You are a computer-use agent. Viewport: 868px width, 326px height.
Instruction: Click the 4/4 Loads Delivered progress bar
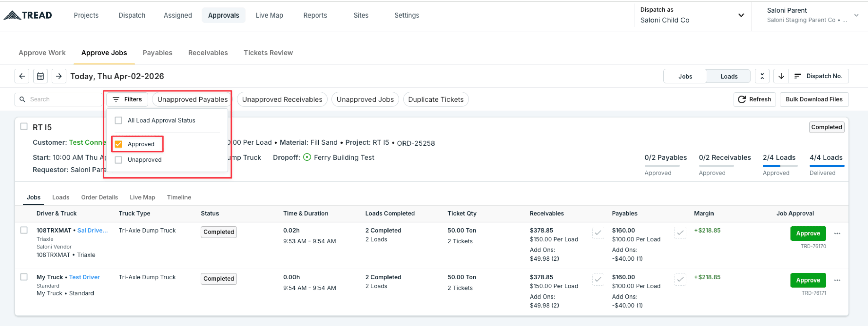pos(827,166)
